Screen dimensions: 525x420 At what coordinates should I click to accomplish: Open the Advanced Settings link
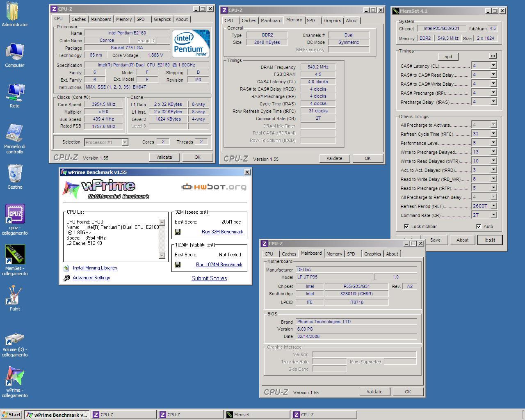[x=91, y=278]
